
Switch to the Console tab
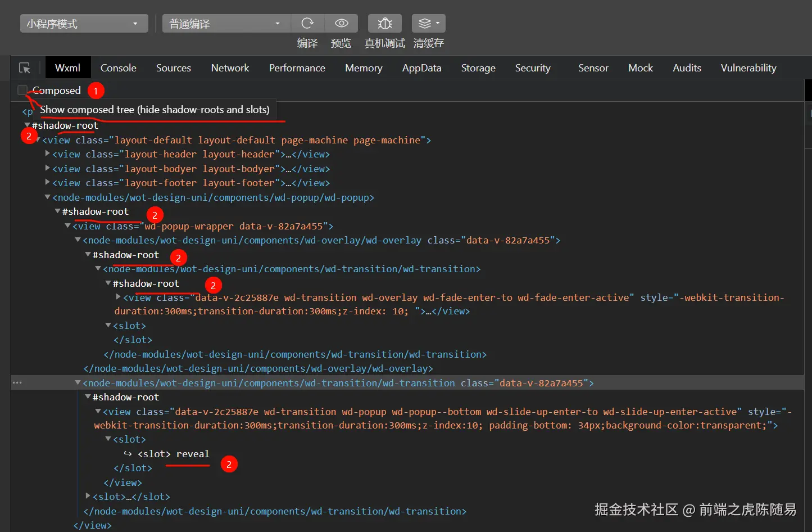point(119,68)
